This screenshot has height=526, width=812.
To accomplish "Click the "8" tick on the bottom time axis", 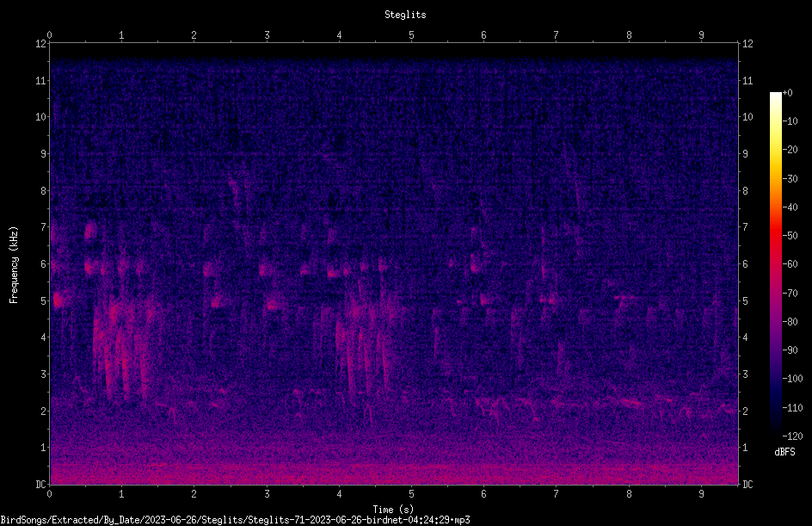I will (629, 494).
